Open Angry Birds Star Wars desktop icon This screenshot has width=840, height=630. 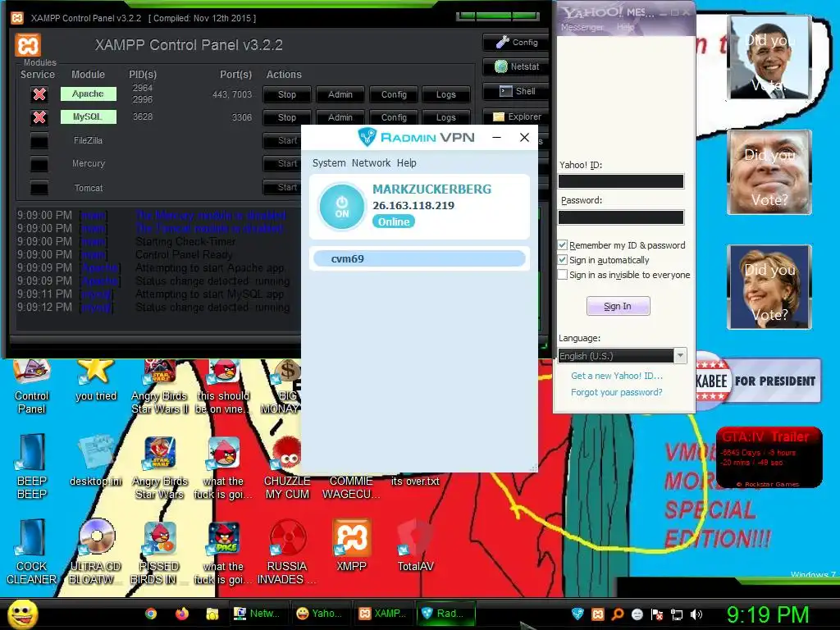(159, 467)
